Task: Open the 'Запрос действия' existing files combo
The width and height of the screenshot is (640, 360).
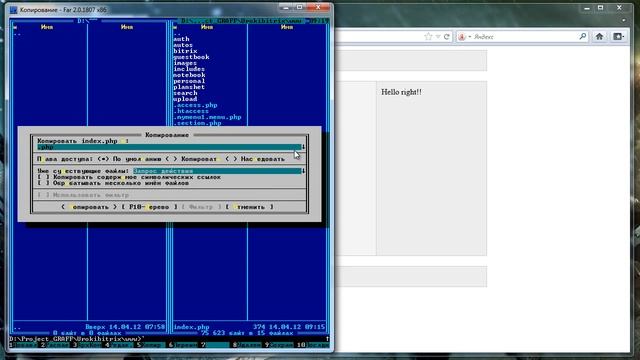Action: pyautogui.click(x=217, y=171)
